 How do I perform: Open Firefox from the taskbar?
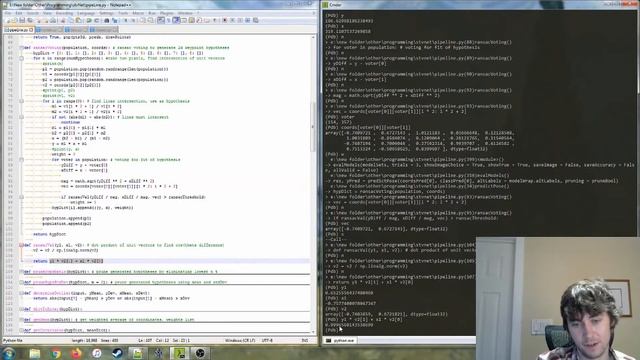(x=76, y=353)
